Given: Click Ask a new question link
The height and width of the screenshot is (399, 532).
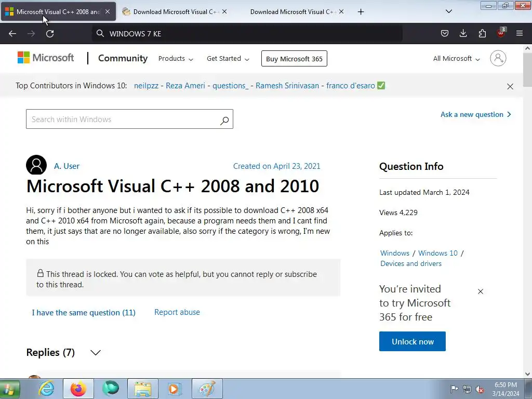Looking at the screenshot, I should click(x=476, y=114).
